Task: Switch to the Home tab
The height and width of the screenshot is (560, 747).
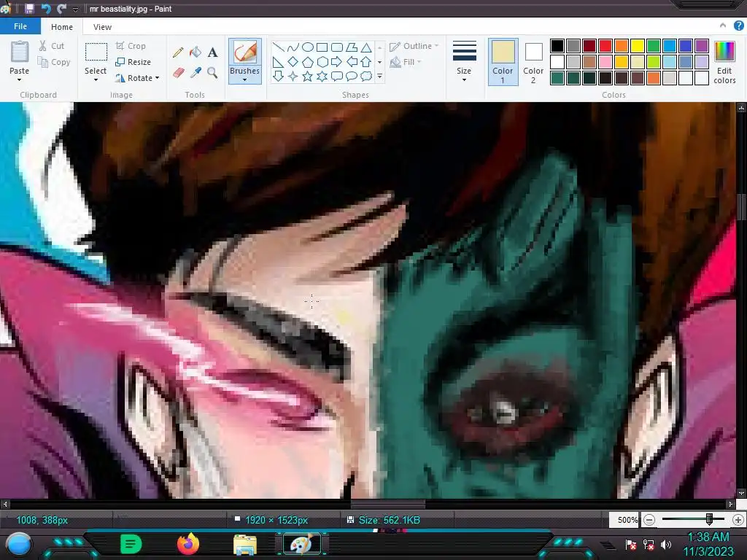Action: (62, 27)
